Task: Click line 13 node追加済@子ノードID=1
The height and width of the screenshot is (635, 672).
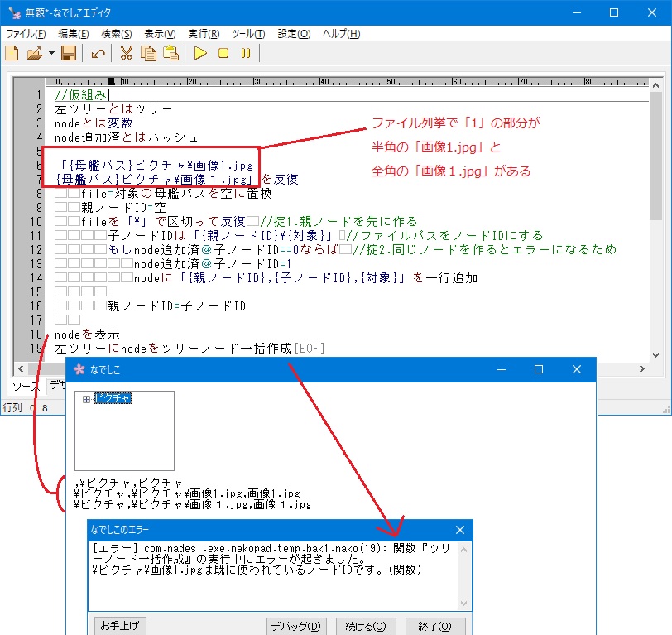Action: (x=213, y=264)
